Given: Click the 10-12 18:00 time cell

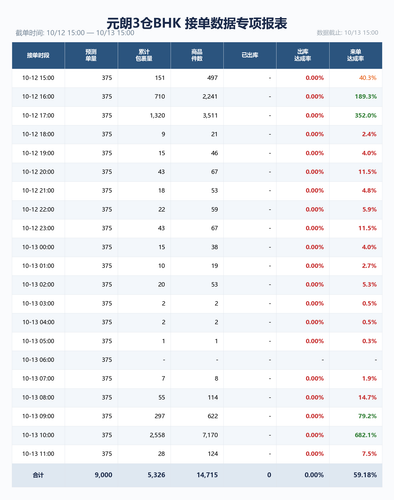Looking at the screenshot, I should [x=38, y=134].
